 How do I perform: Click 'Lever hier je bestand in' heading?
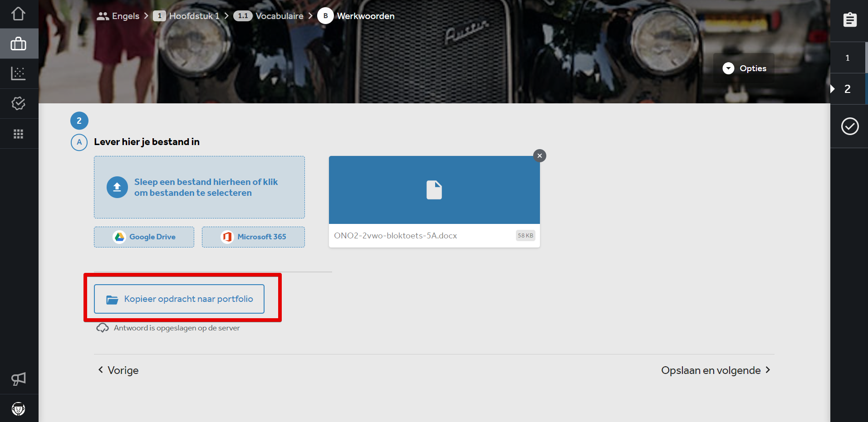(x=147, y=142)
